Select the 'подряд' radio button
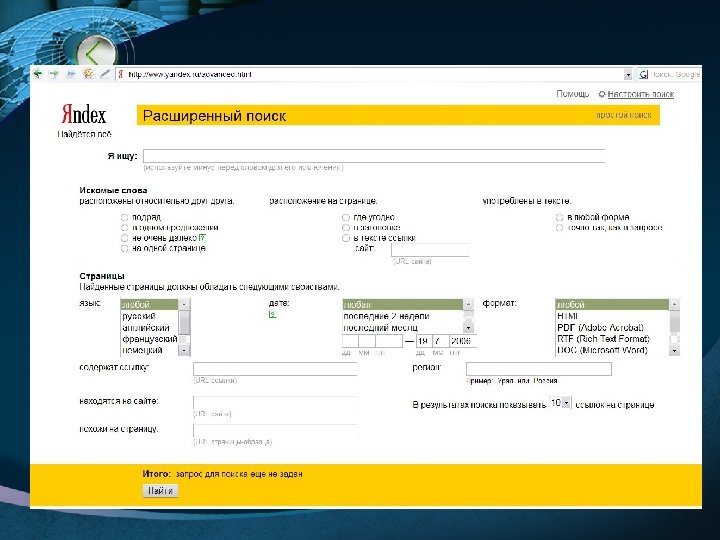Image resolution: width=720 pixels, height=540 pixels. (124, 217)
